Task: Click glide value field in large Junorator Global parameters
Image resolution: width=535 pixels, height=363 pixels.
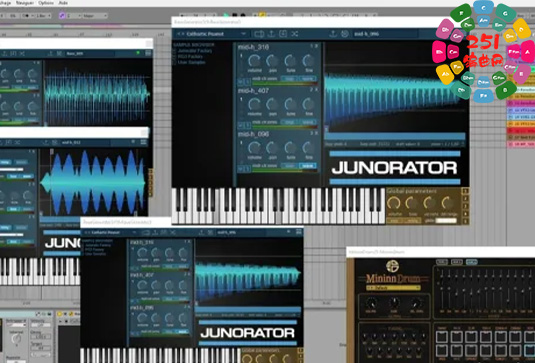Action: coord(446,221)
